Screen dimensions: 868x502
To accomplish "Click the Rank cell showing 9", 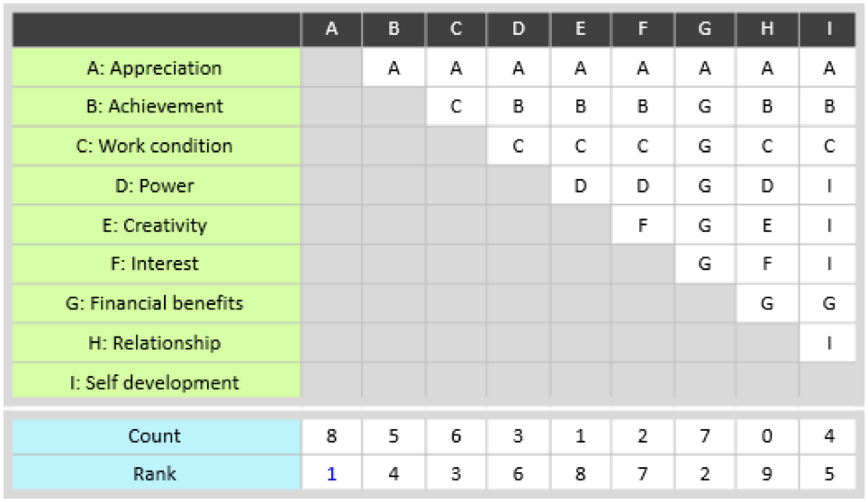I will [766, 474].
